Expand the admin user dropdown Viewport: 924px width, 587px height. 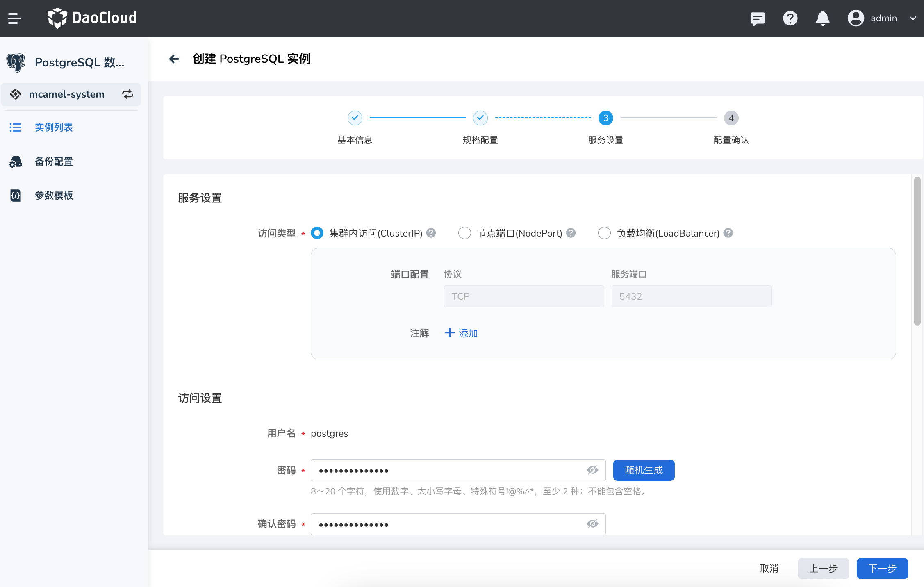[913, 18]
